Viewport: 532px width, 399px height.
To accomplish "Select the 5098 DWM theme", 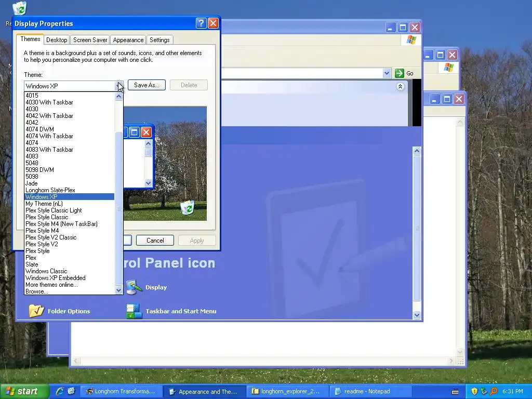I will pos(70,170).
